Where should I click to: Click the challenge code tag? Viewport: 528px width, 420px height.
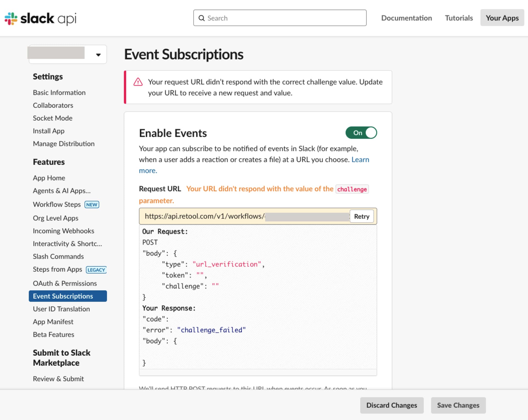[352, 189]
